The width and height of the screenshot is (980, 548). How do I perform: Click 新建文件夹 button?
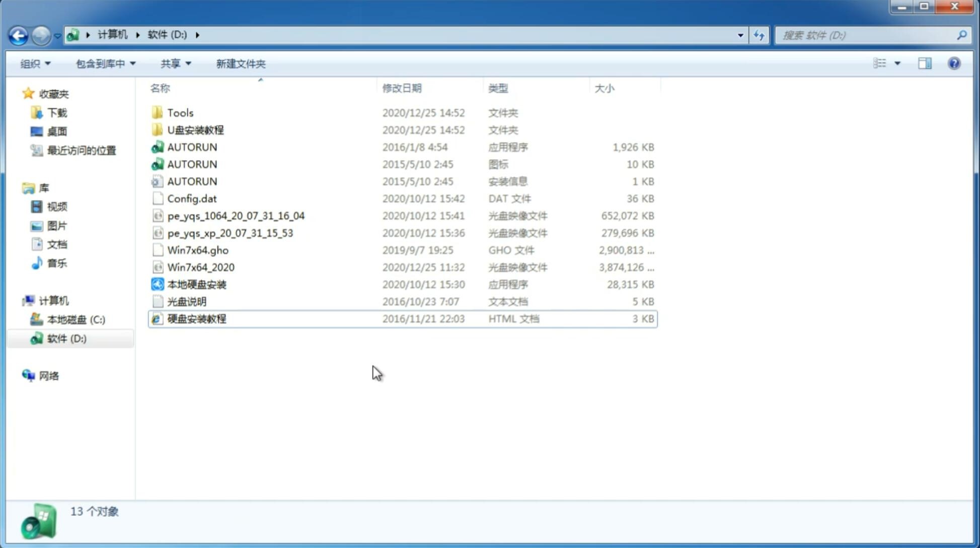tap(240, 62)
